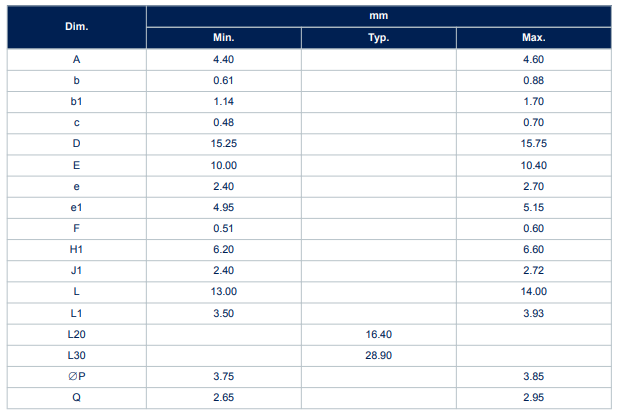Click the 1.70 maximum value for b1
This screenshot has width=623, height=417.
(533, 101)
